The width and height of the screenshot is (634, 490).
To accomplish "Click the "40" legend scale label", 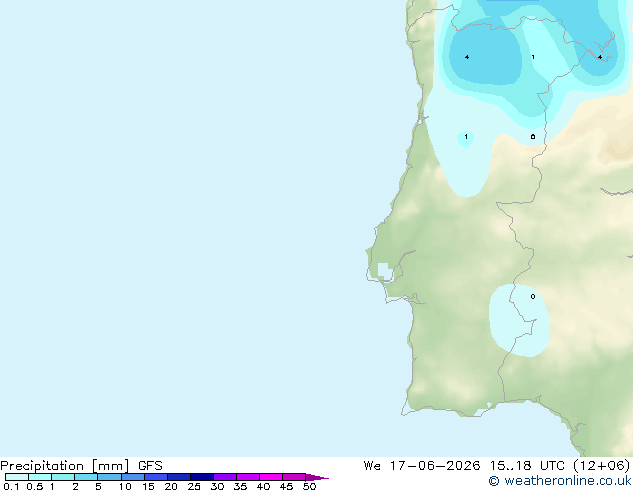I will pos(263,486).
